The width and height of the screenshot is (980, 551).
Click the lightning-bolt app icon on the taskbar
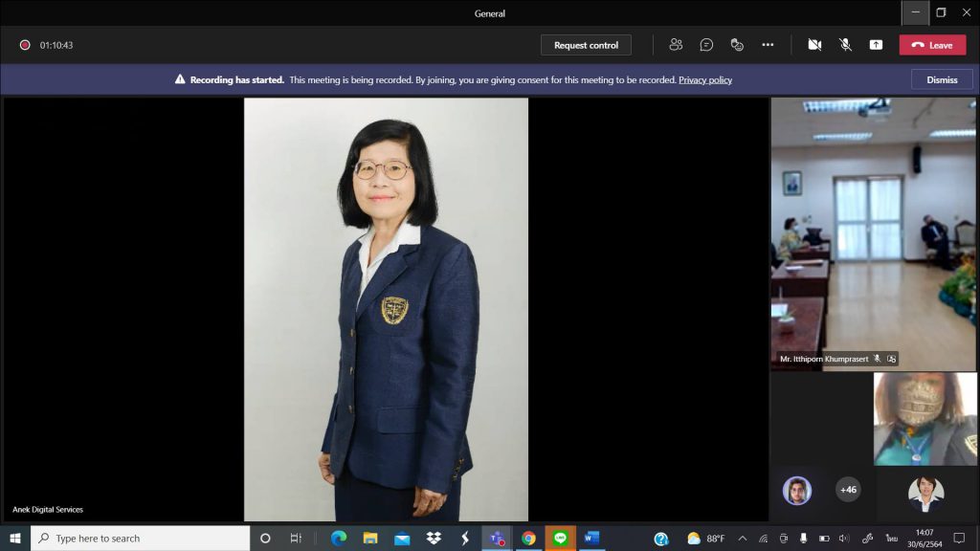[x=465, y=538]
